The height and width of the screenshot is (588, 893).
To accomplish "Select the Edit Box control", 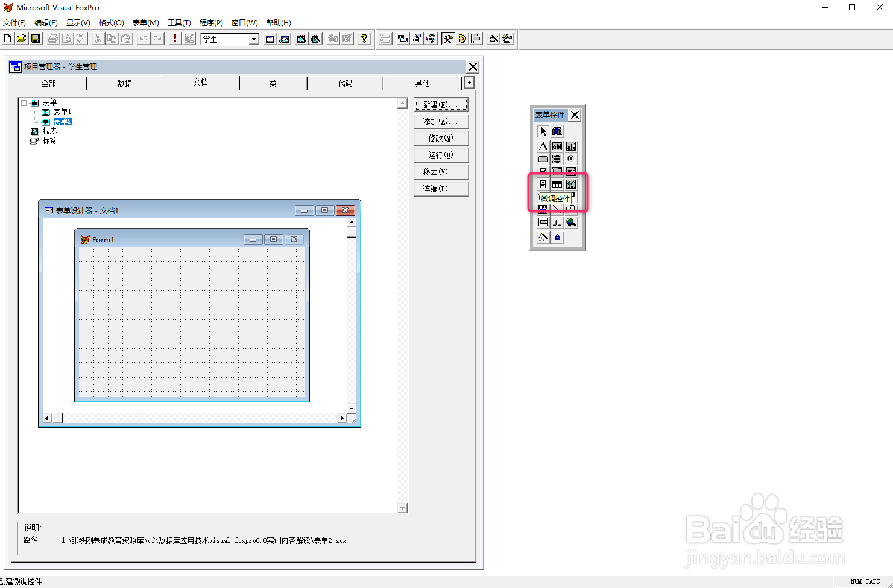I will point(571,146).
